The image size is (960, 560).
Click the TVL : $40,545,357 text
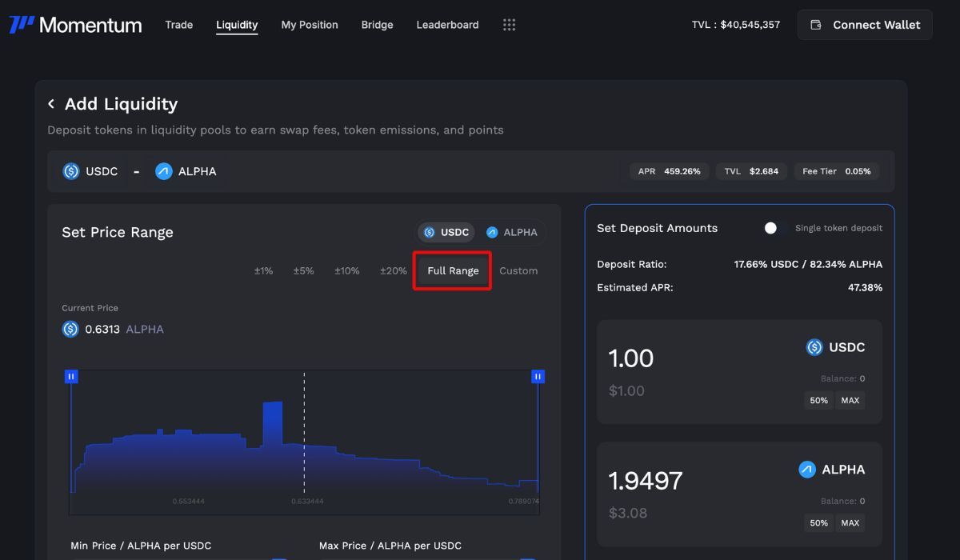(x=736, y=25)
